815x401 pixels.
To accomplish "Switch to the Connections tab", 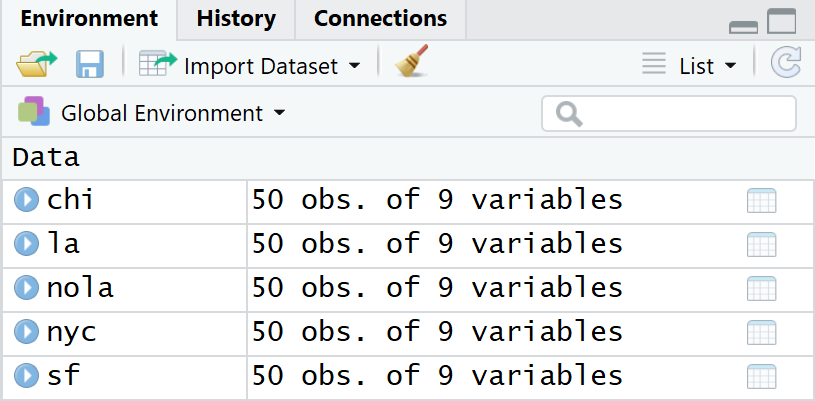I will tap(380, 18).
